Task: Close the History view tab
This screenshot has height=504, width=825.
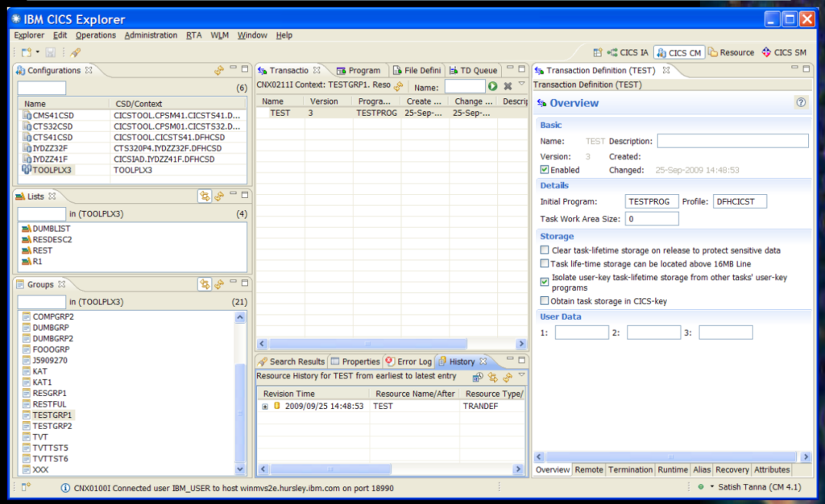Action: [x=483, y=361]
